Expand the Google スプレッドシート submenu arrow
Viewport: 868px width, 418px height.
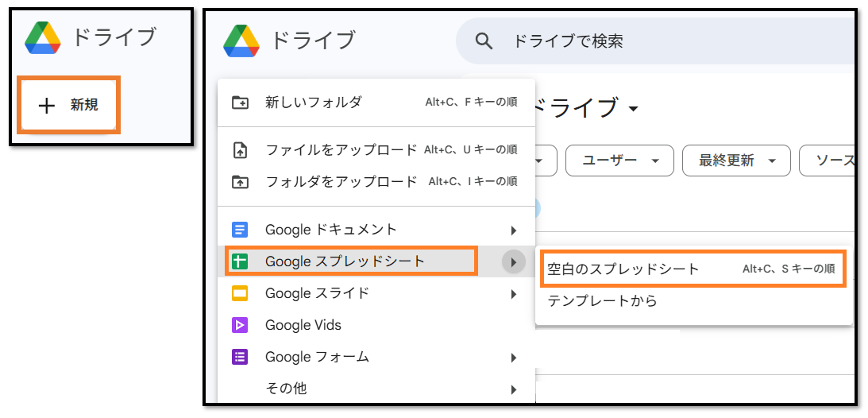pos(514,261)
